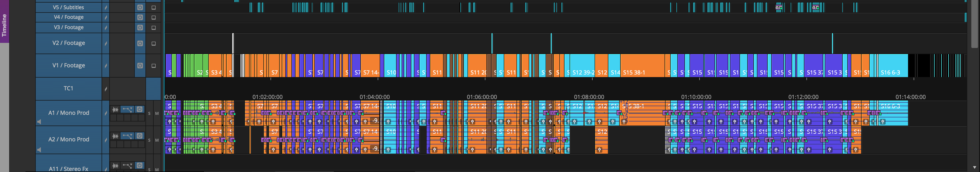Mute the A11 / Stereo Fx track
This screenshot has width=980, height=172.
click(157, 169)
